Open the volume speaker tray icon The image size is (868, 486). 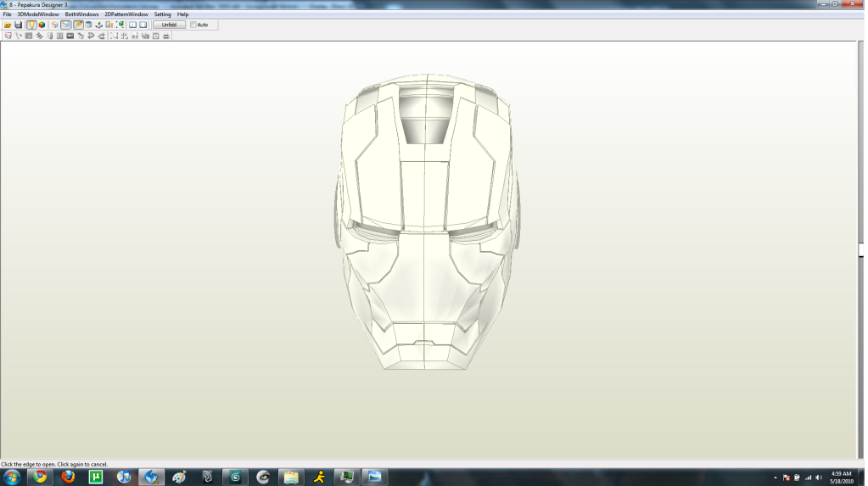(x=819, y=478)
